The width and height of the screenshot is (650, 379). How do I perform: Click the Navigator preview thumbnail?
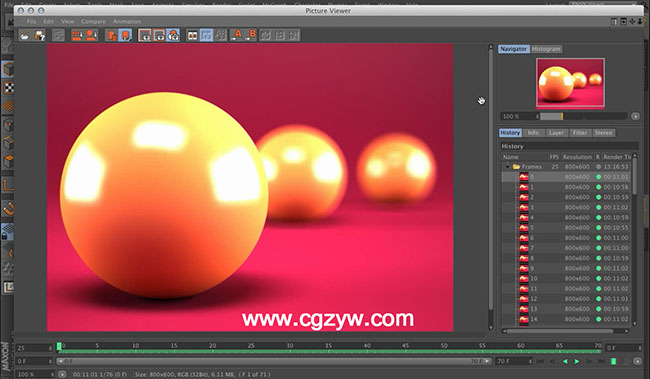click(570, 83)
